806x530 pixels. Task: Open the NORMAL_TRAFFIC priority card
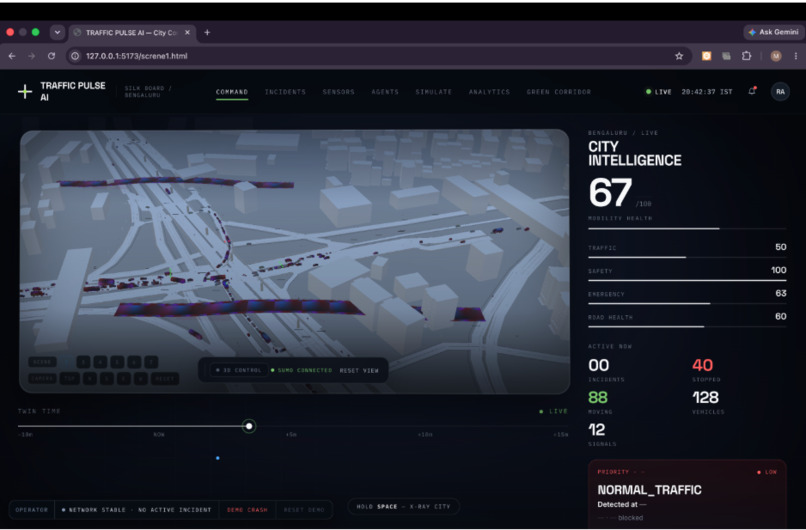687,494
